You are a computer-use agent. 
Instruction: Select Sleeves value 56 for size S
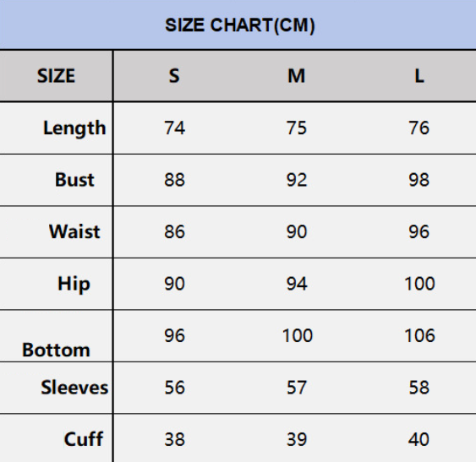coord(174,388)
